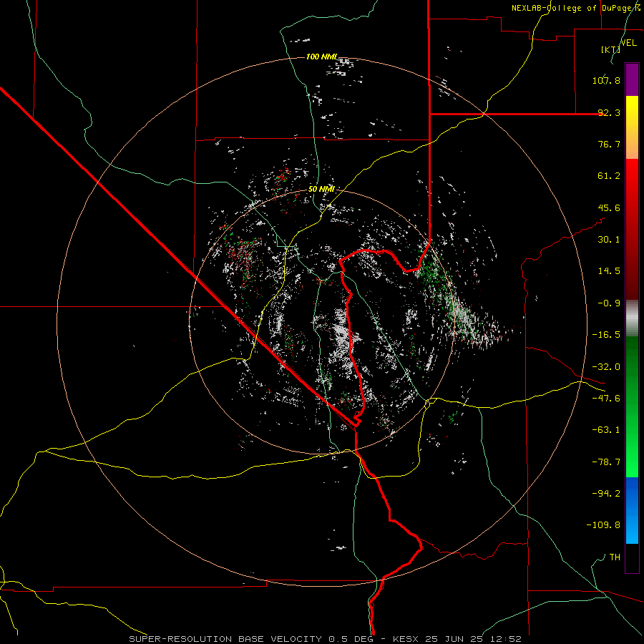Click the purple segment of the color bar
The image size is (644, 644).
pyautogui.click(x=632, y=79)
